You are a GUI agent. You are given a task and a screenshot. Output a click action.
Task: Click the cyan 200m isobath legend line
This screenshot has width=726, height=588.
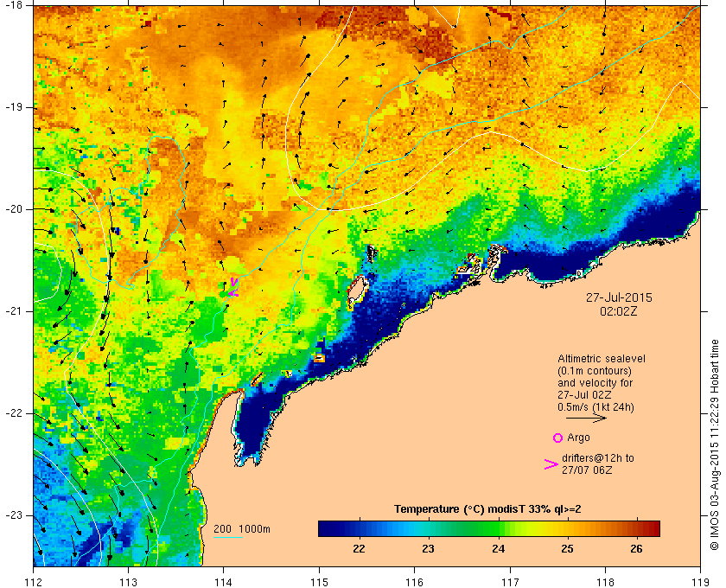coord(228,538)
